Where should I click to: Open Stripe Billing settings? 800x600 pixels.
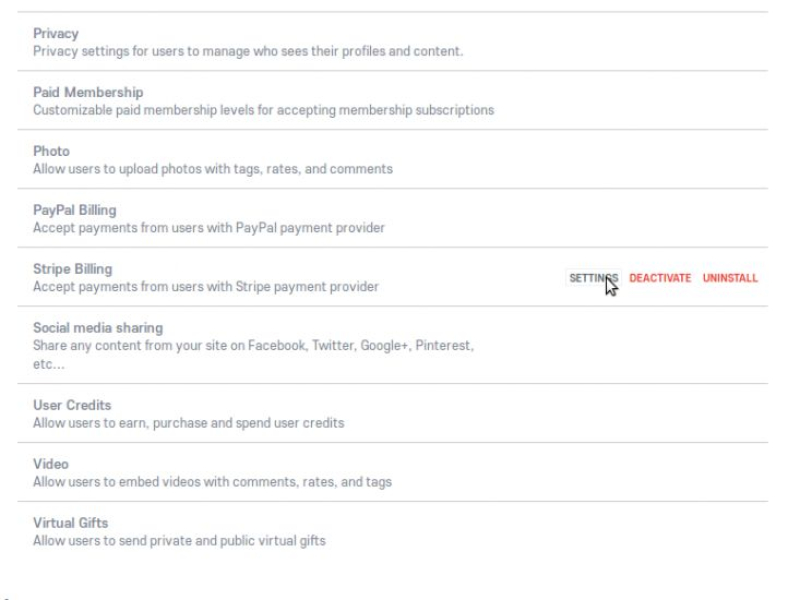pos(593,278)
